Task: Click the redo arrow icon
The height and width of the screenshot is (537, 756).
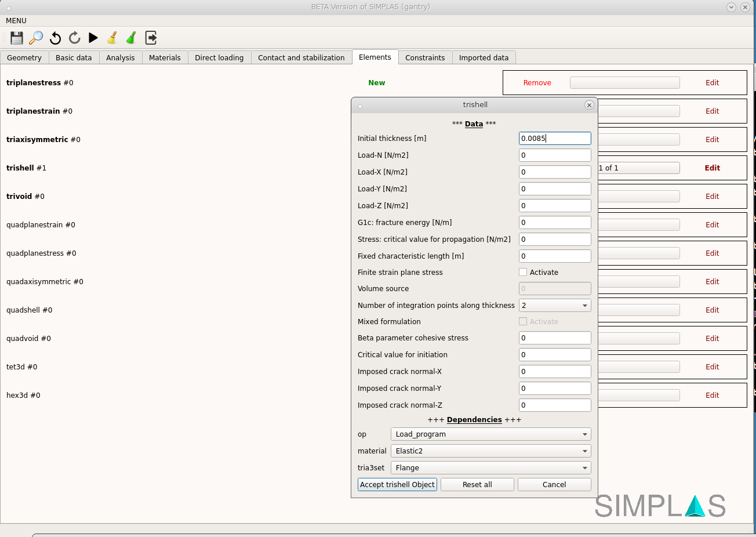Action: click(74, 38)
